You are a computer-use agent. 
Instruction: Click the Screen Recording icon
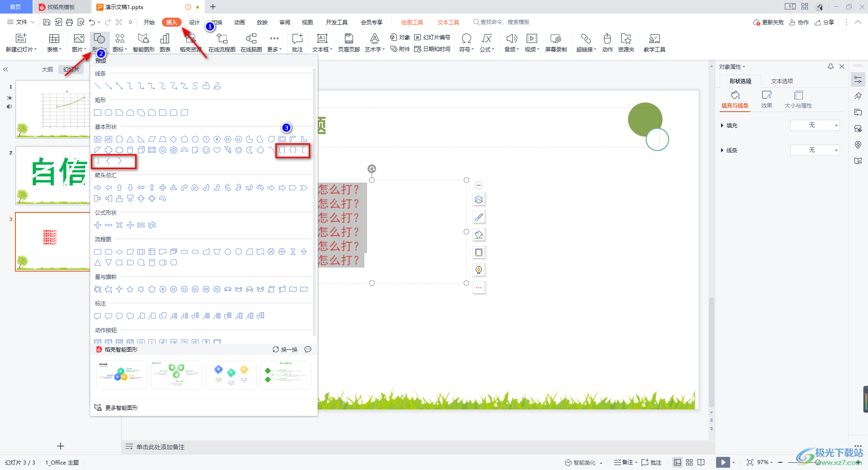click(556, 42)
